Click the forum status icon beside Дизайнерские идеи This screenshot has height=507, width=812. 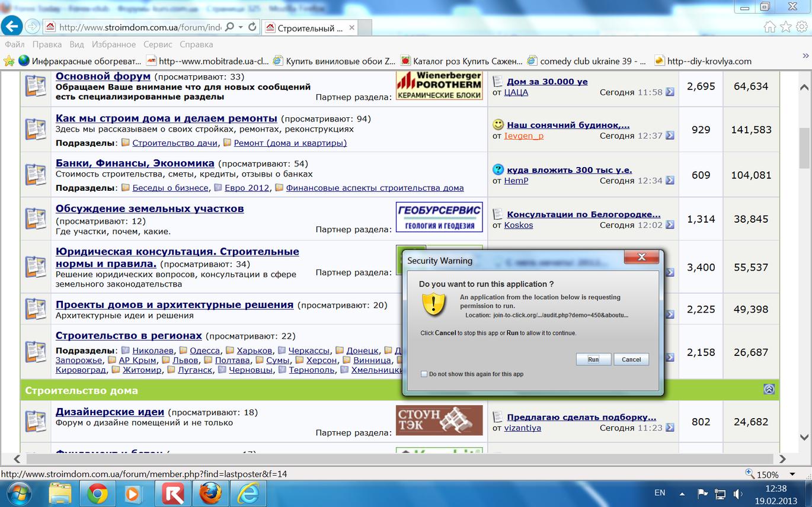(x=36, y=421)
